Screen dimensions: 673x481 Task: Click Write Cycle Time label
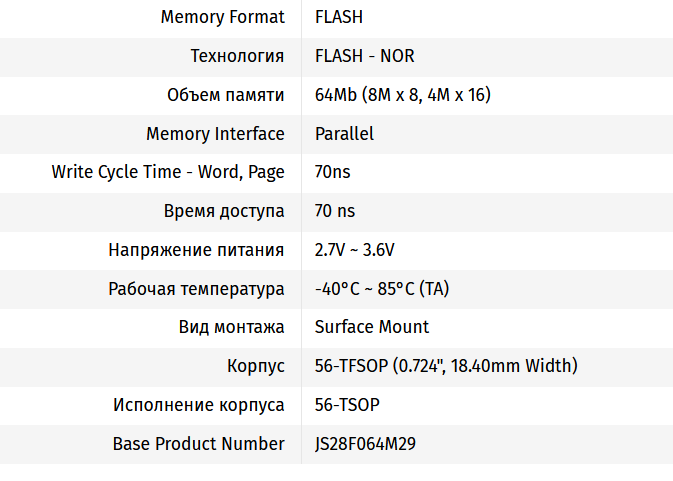168,172
